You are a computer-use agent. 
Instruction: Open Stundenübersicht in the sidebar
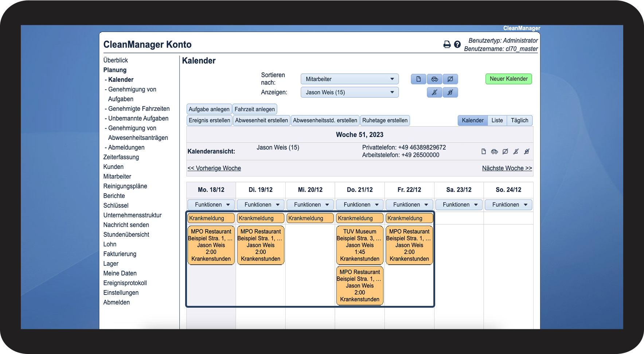coord(126,234)
